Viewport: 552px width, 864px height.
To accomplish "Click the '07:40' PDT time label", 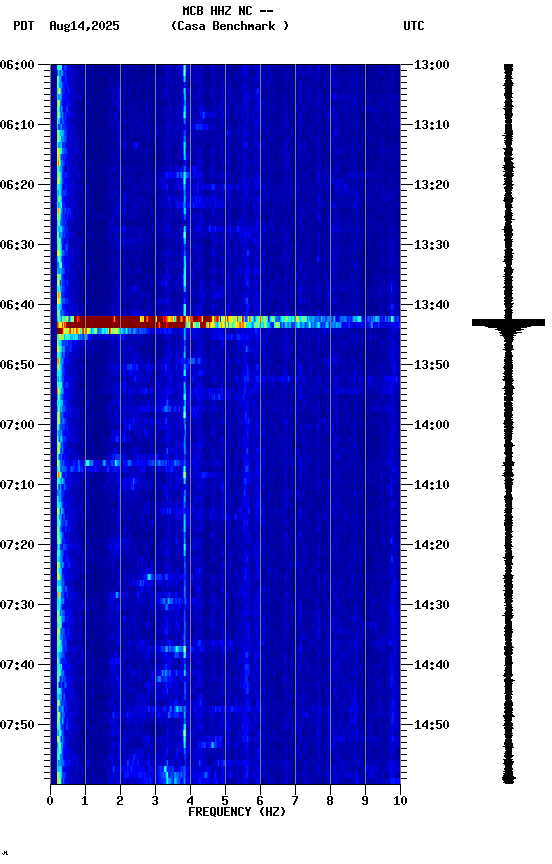I will coord(17,665).
